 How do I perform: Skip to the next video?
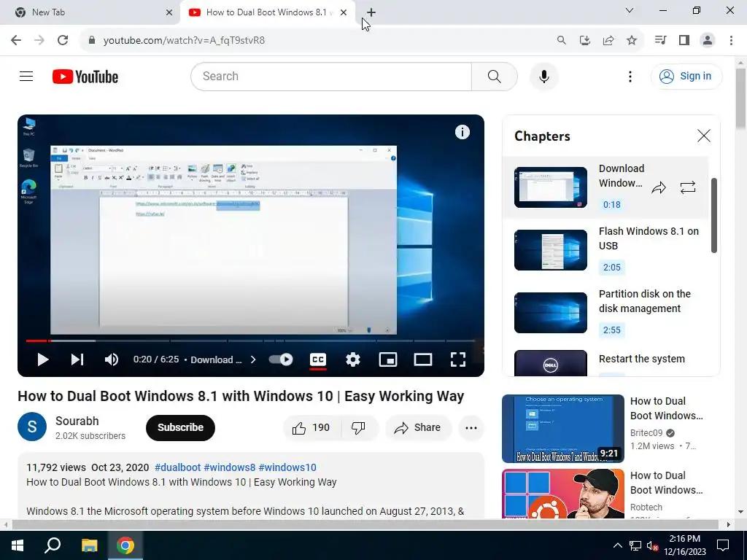coord(77,359)
